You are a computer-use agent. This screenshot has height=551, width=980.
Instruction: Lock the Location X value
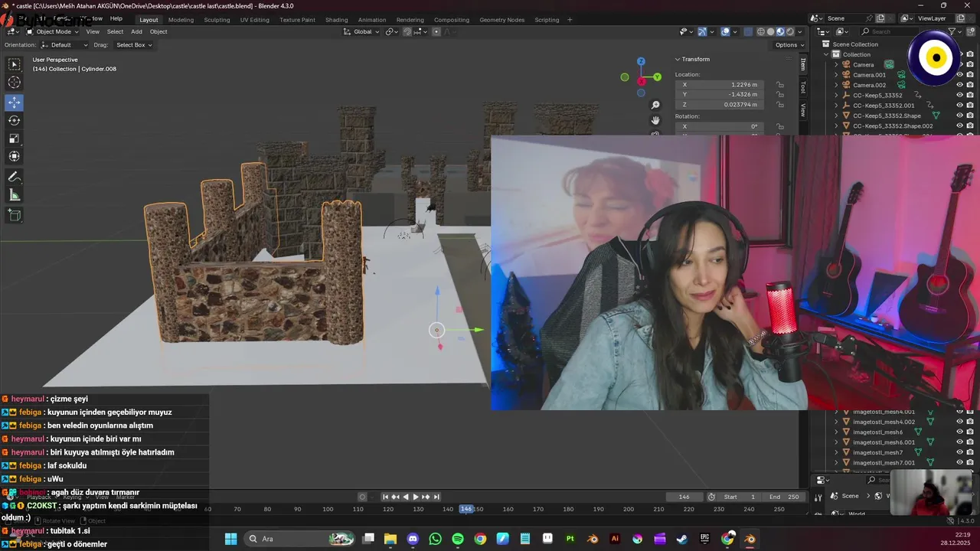click(779, 85)
